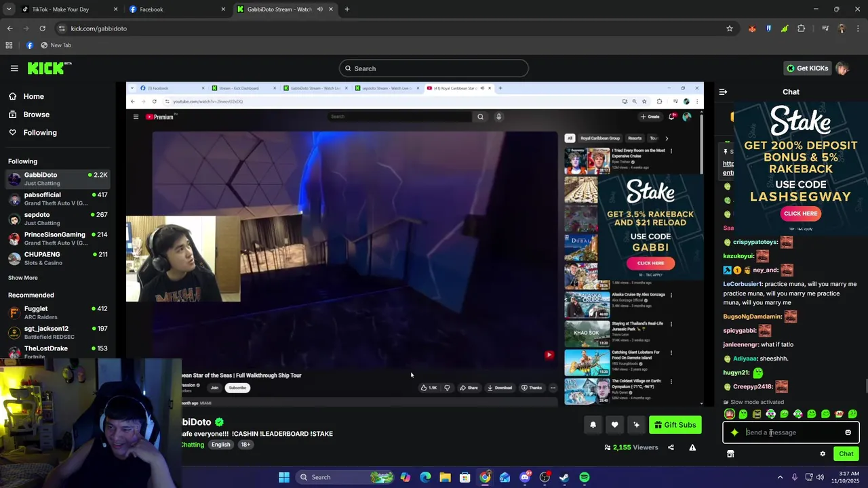Image resolution: width=868 pixels, height=488 pixels.
Task: Click the Gift Subs button
Action: 675,425
